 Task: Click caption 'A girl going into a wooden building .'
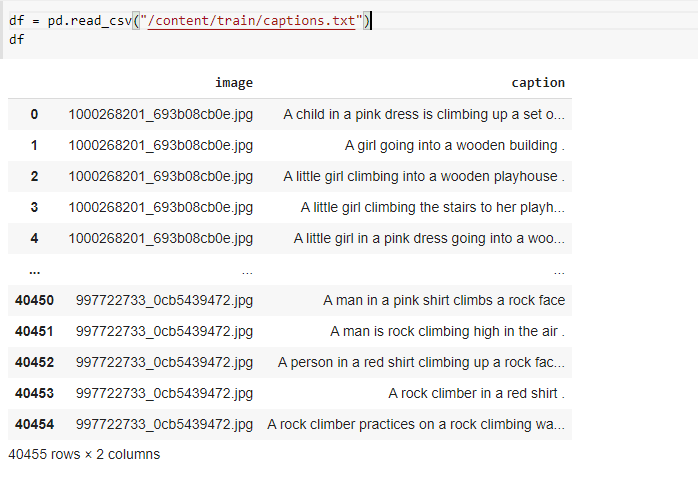(455, 146)
